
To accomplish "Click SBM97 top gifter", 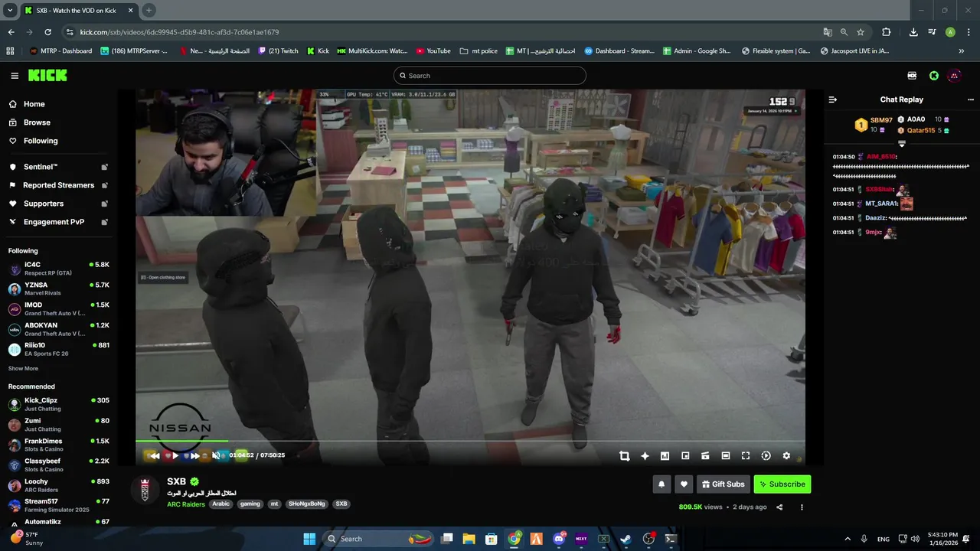I will click(x=881, y=120).
